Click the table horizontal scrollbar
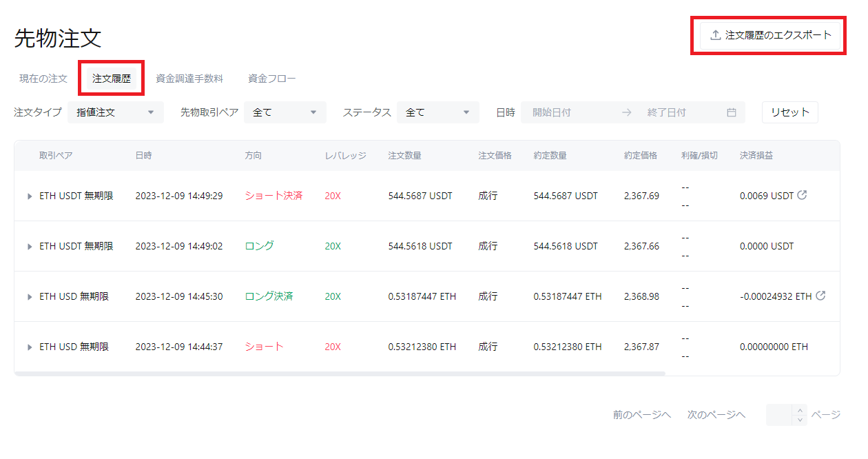This screenshot has height=459, width=868. coord(340,374)
